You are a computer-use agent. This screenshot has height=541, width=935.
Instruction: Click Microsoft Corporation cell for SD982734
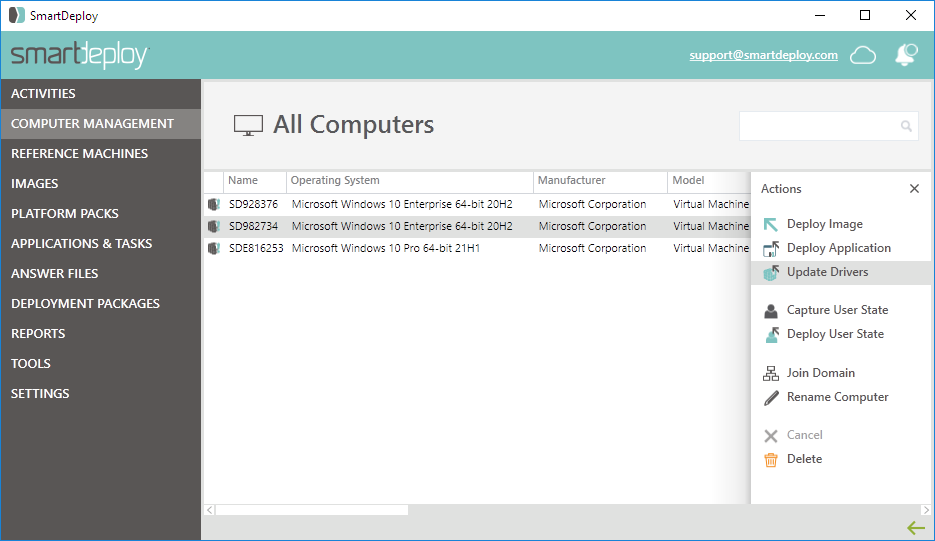(592, 227)
